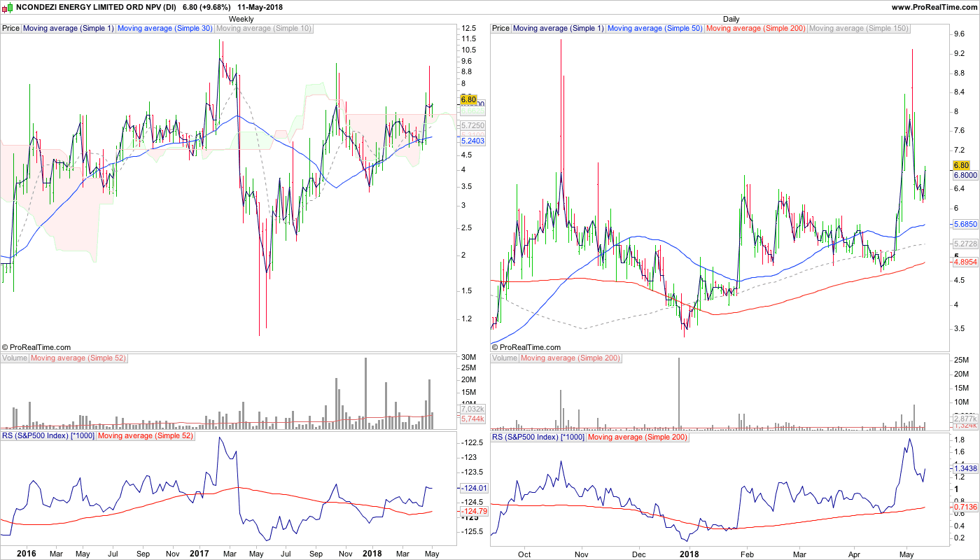Click the Volume label in the Weekly panel
This screenshot has width=980, height=560.
tap(15, 358)
